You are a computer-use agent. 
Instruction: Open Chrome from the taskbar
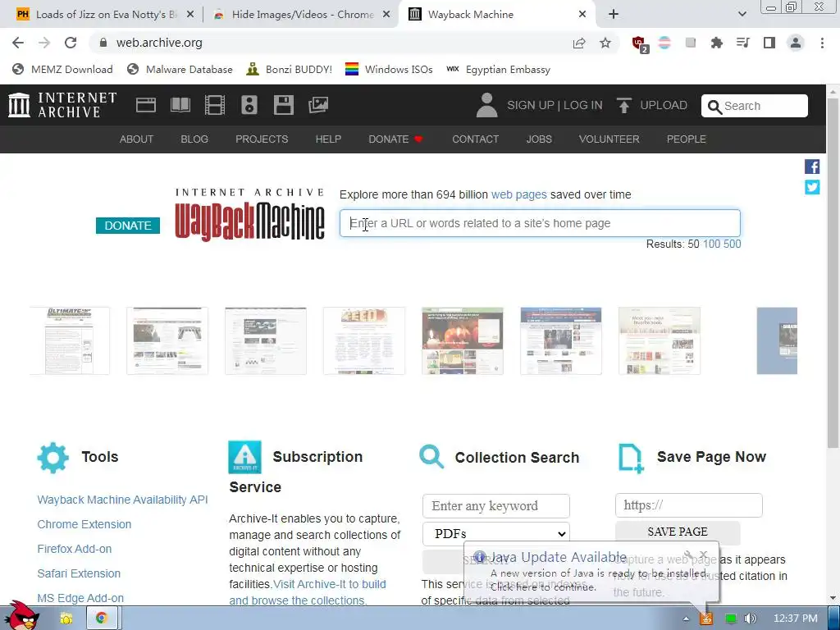(x=101, y=619)
